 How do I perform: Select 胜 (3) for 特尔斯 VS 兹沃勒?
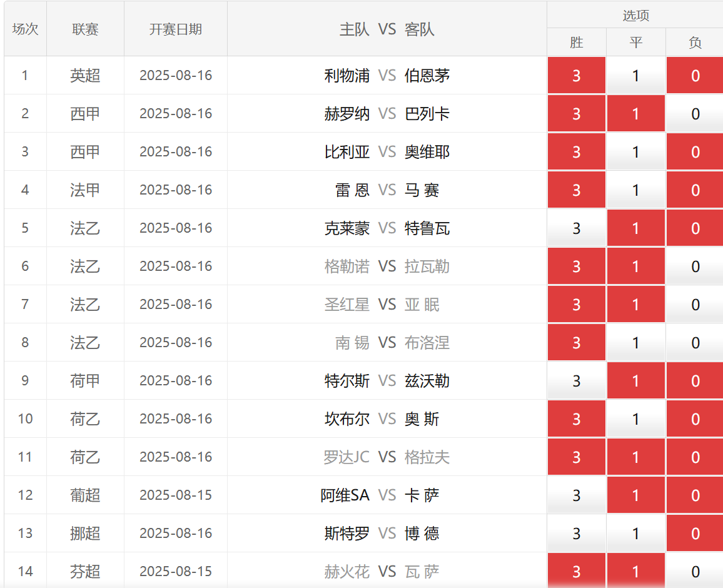(577, 380)
